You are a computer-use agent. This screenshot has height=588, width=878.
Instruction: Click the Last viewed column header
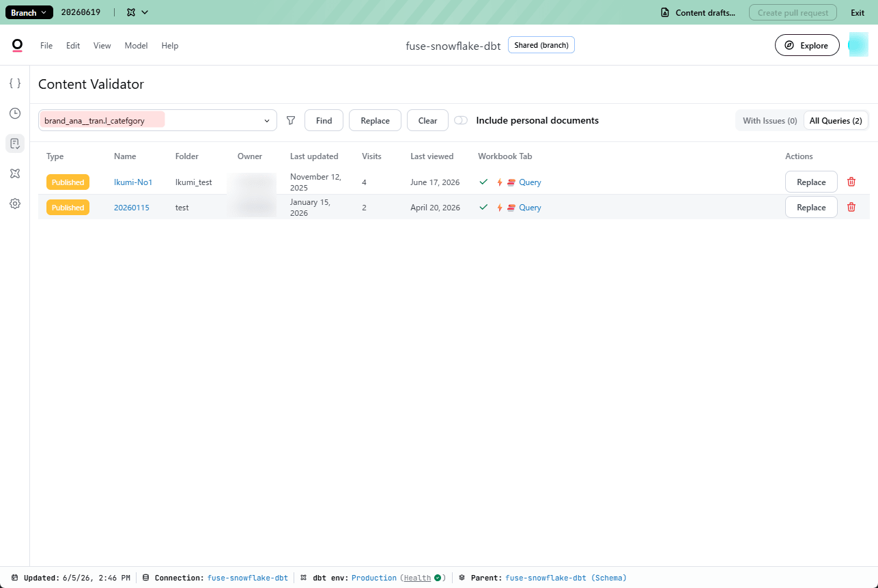coord(432,156)
